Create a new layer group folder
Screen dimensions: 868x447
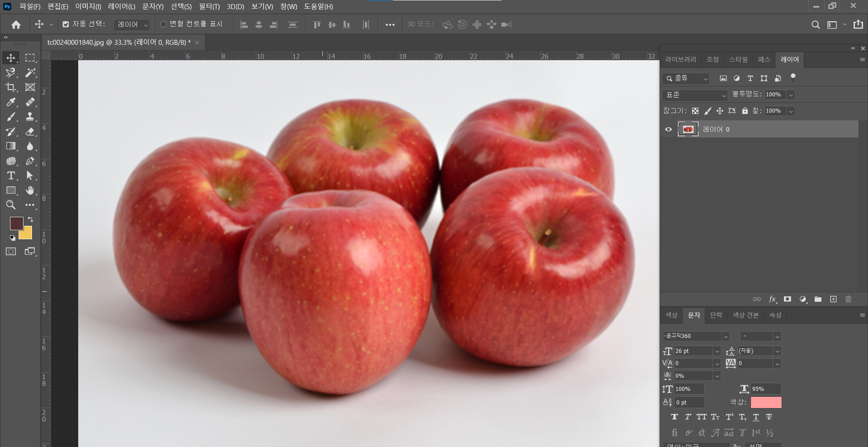818,299
